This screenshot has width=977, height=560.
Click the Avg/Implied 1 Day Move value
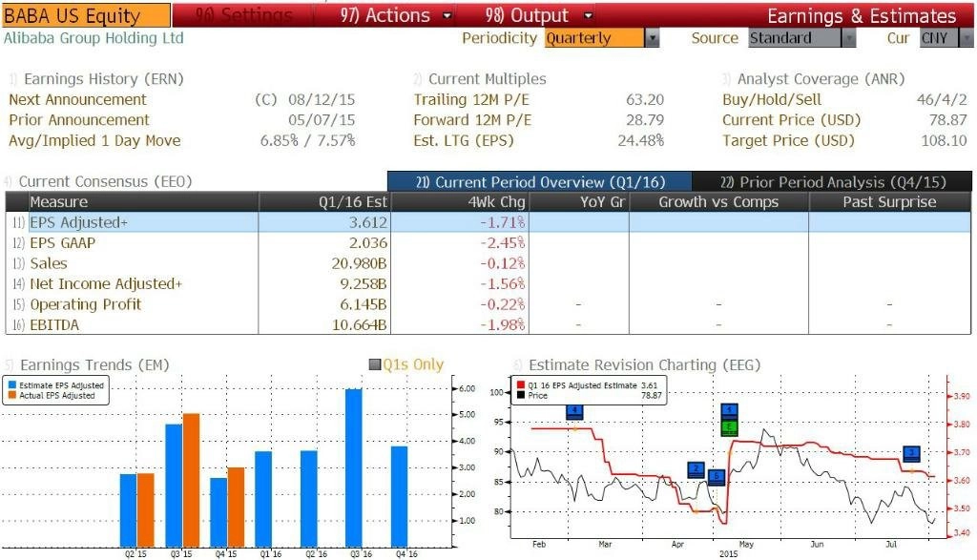[x=308, y=141]
